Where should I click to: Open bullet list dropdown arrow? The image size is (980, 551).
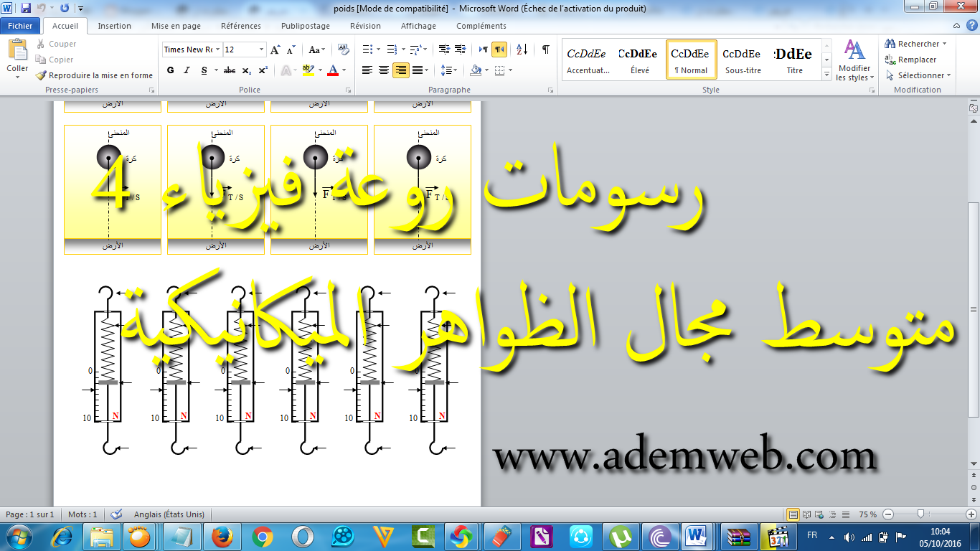(x=380, y=50)
